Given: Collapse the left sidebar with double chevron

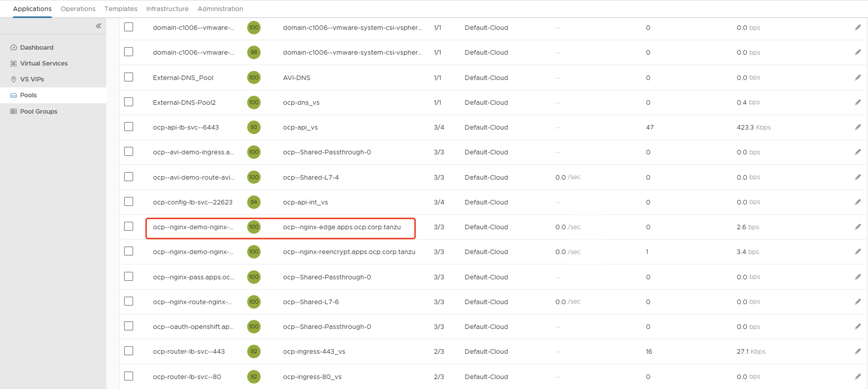Looking at the screenshot, I should coord(99,26).
